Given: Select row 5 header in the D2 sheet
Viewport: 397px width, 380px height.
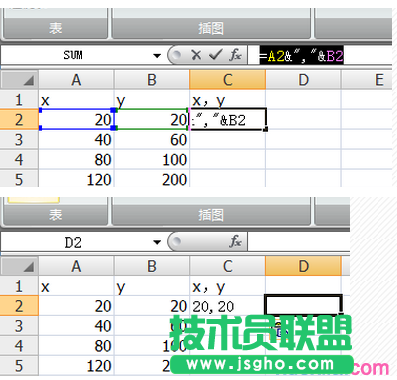Looking at the screenshot, I should tap(19, 365).
